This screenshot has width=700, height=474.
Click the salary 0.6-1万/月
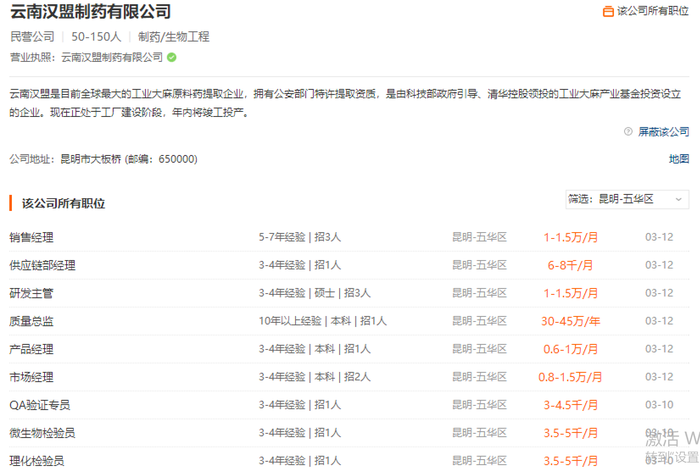click(571, 349)
